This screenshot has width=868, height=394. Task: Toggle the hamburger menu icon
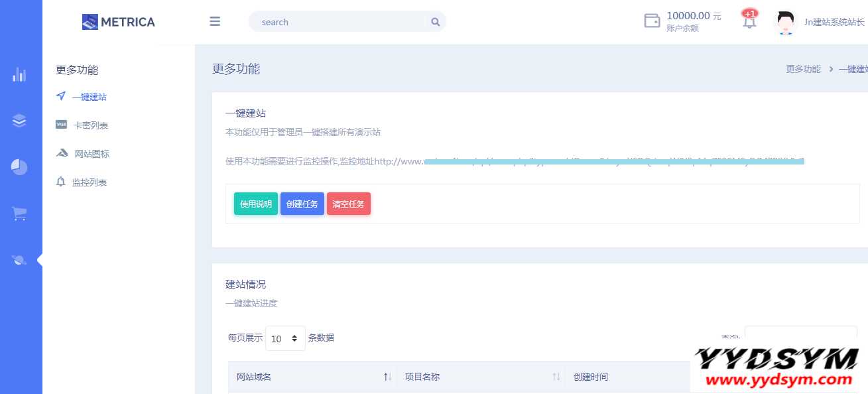[x=215, y=21]
